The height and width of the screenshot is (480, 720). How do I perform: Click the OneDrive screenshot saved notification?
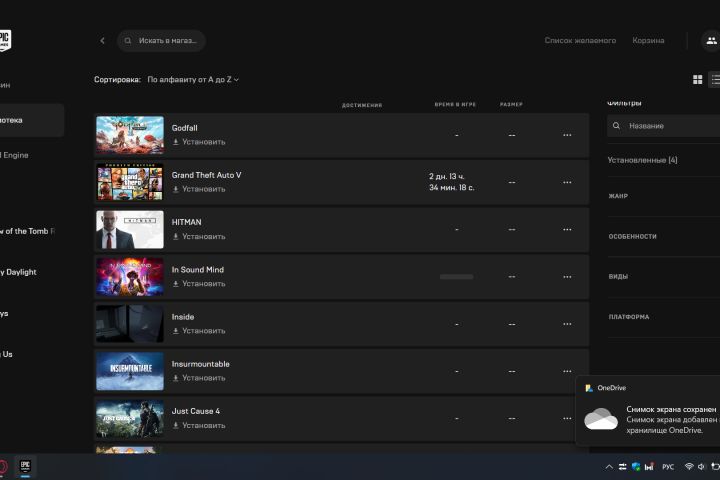pos(647,411)
